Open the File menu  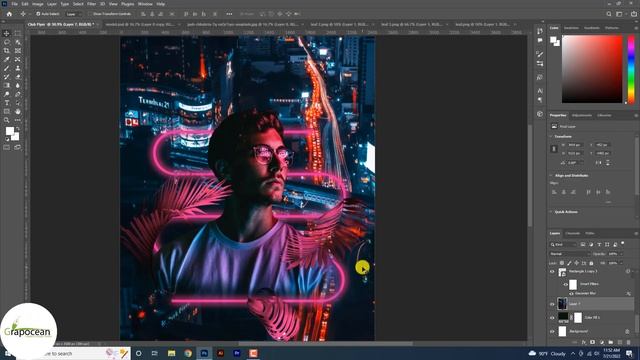click(14, 4)
